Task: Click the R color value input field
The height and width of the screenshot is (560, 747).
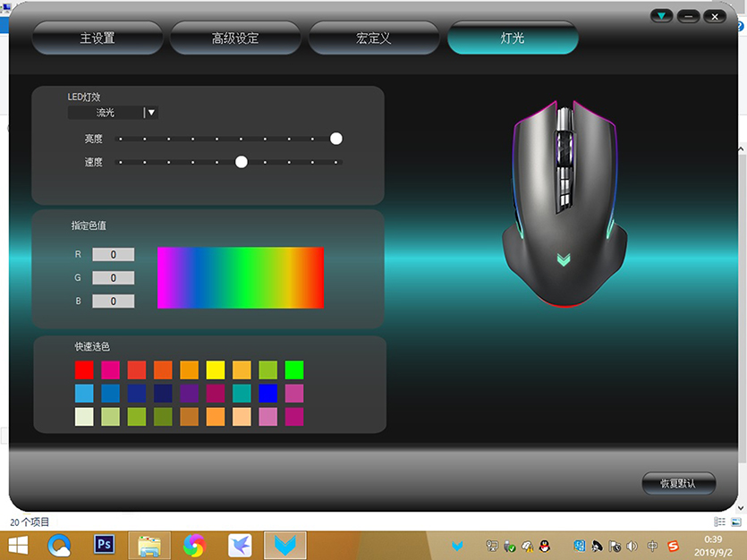Action: point(114,255)
